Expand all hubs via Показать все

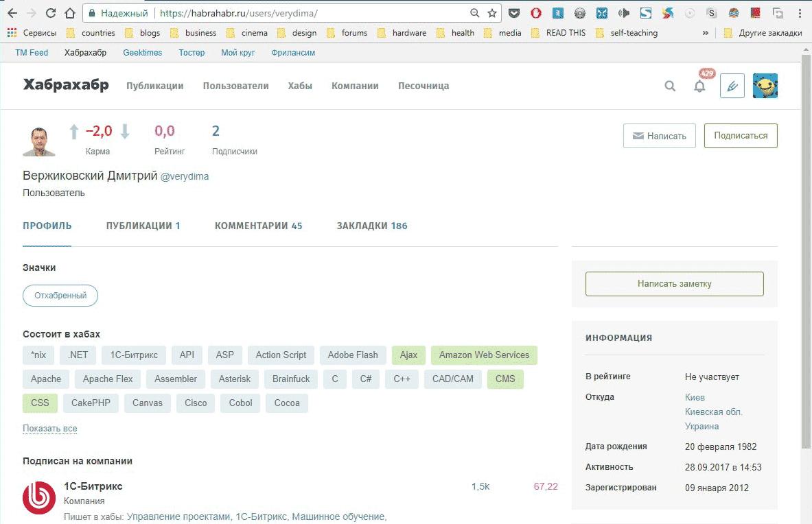[x=49, y=428]
